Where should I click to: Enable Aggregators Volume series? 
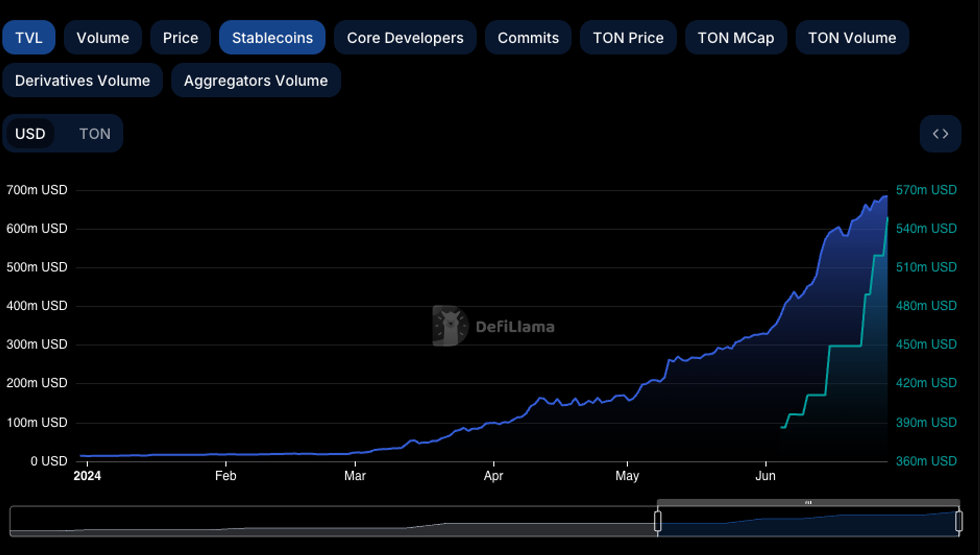pos(255,80)
